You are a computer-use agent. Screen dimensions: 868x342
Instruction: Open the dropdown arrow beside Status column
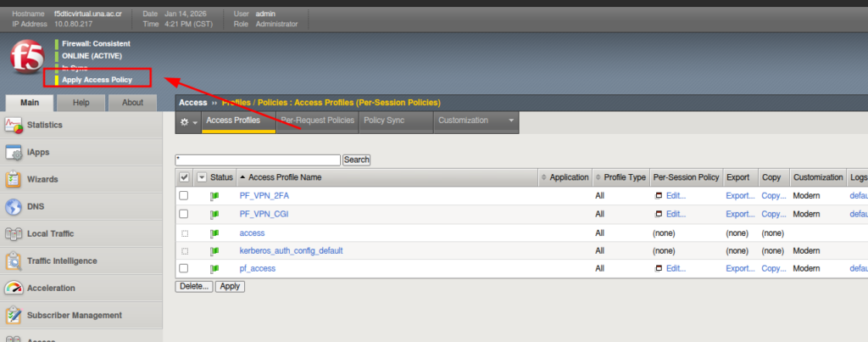pos(201,177)
